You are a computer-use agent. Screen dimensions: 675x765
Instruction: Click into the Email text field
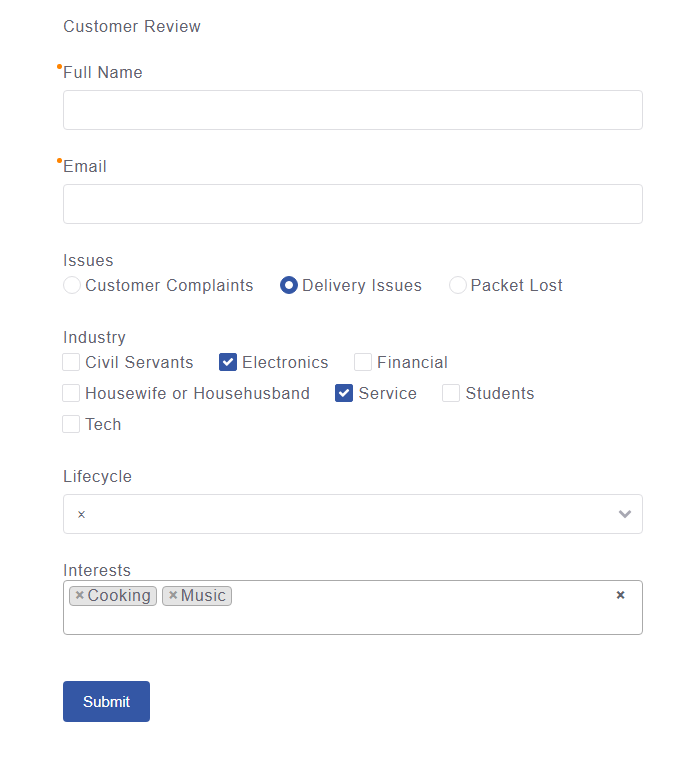[353, 204]
